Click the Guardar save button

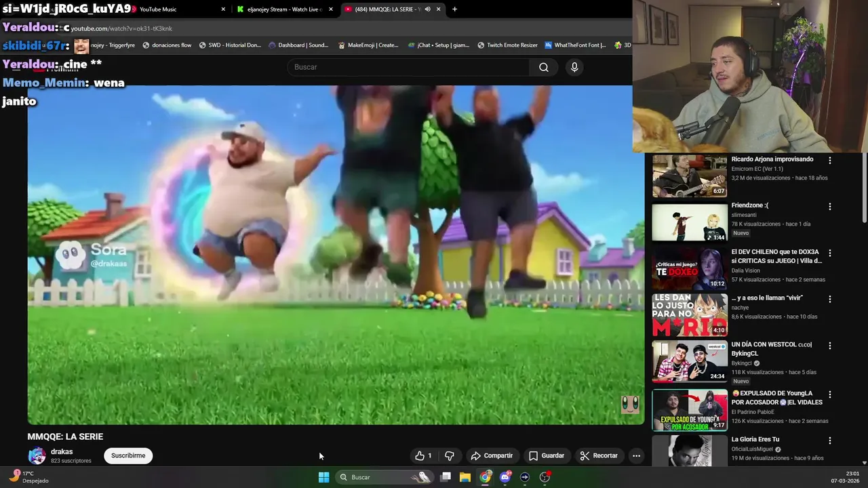pos(546,455)
